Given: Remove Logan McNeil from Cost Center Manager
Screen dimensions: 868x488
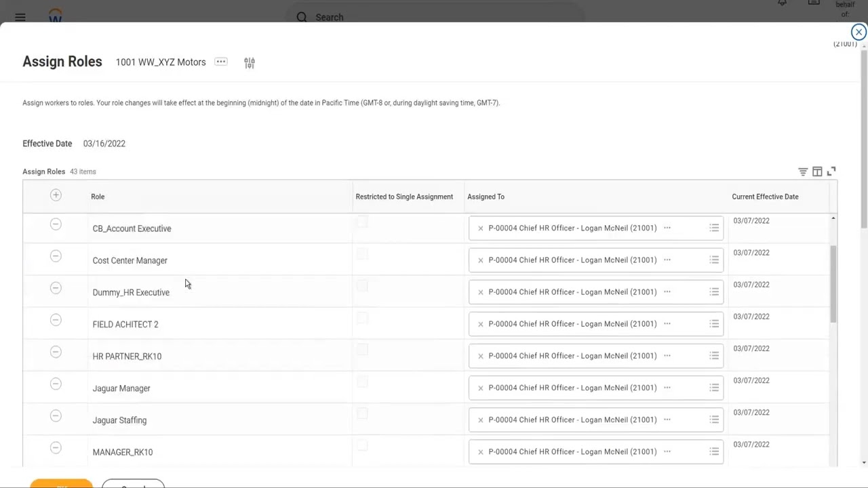Looking at the screenshot, I should tap(481, 260).
